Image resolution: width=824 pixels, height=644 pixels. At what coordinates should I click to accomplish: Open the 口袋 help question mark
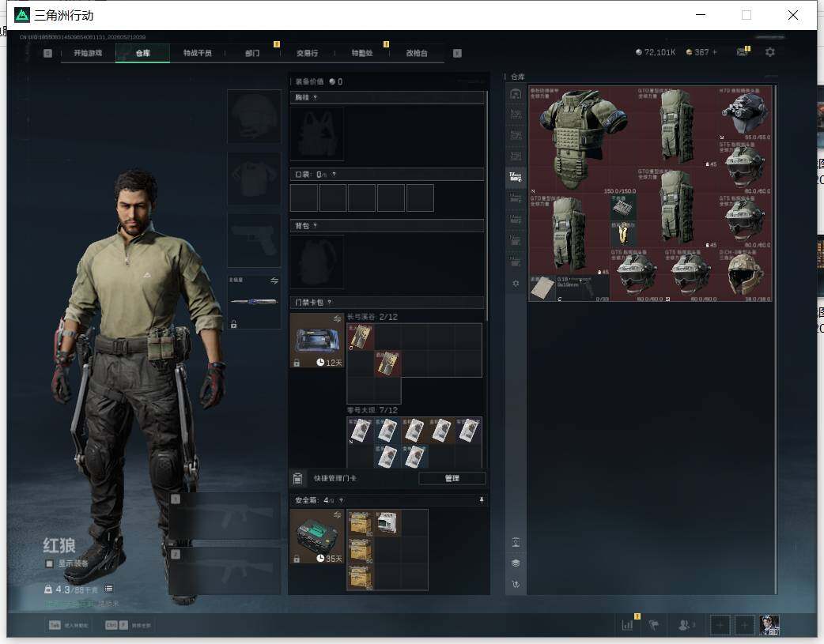click(x=334, y=175)
